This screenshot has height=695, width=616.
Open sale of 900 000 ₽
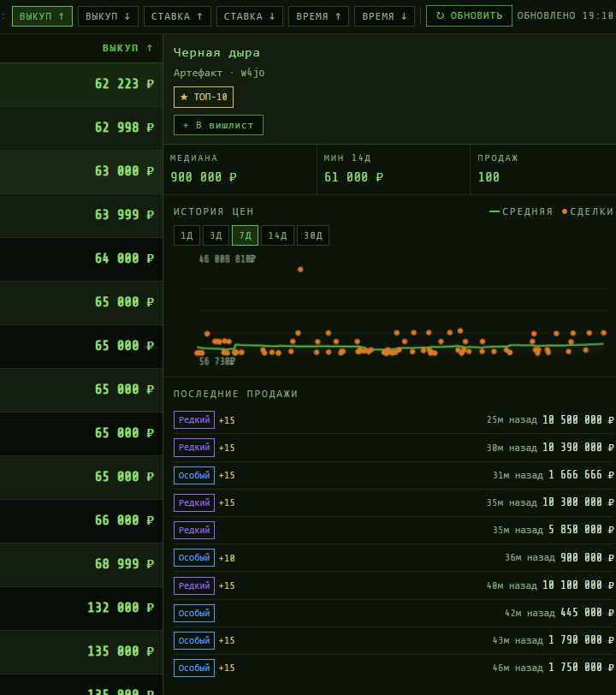[x=394, y=557]
